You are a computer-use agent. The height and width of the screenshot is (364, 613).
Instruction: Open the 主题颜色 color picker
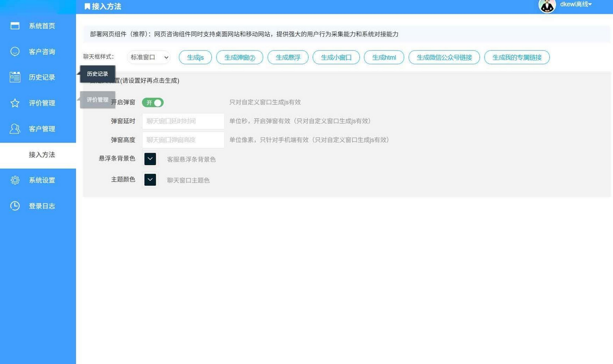click(150, 180)
